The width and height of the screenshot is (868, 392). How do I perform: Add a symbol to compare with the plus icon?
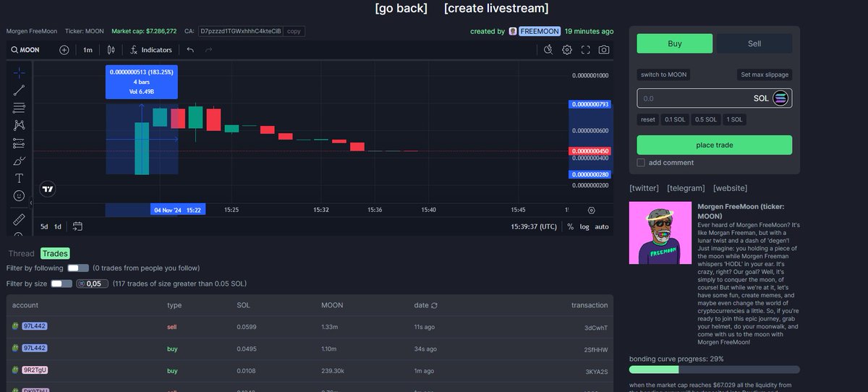[x=64, y=50]
